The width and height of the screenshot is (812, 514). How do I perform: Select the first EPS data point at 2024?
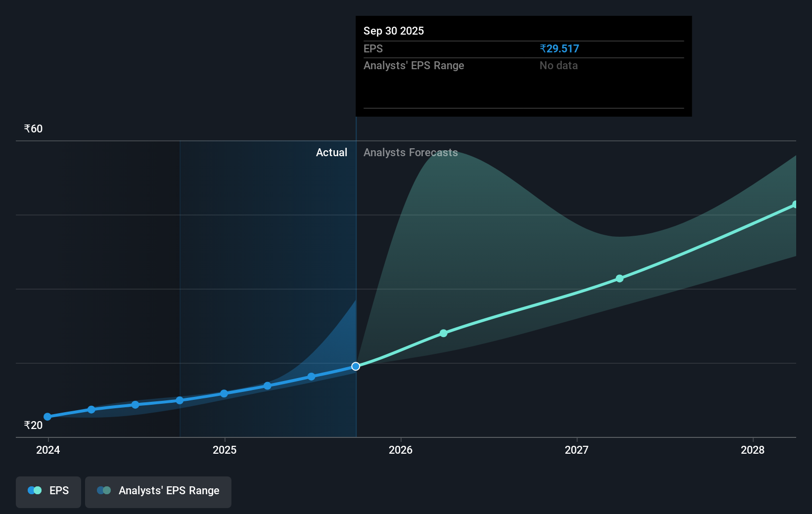click(47, 417)
